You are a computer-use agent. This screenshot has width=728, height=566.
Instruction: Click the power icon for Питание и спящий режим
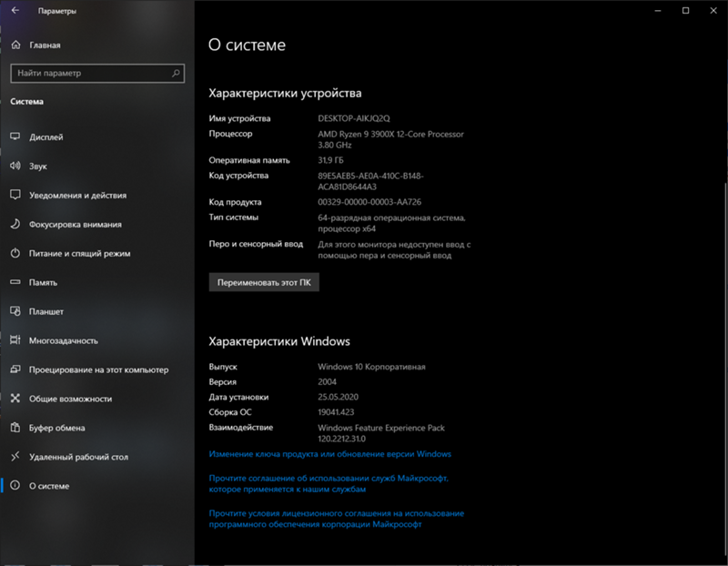15,253
